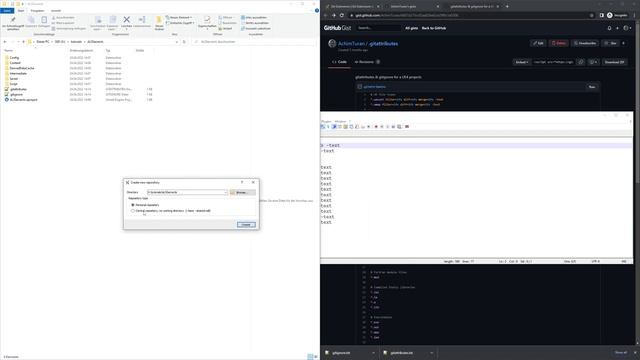Open the Embed dropdown
Viewport: 640px width, 360px height.
click(x=522, y=62)
